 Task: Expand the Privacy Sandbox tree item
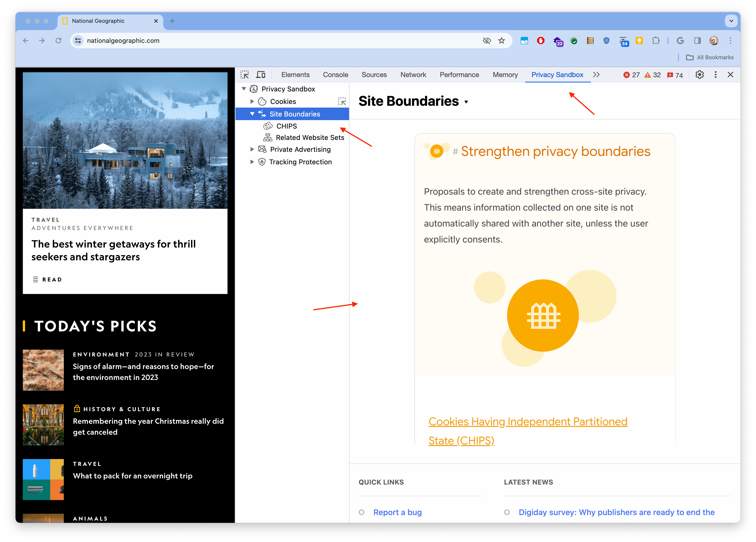click(245, 89)
